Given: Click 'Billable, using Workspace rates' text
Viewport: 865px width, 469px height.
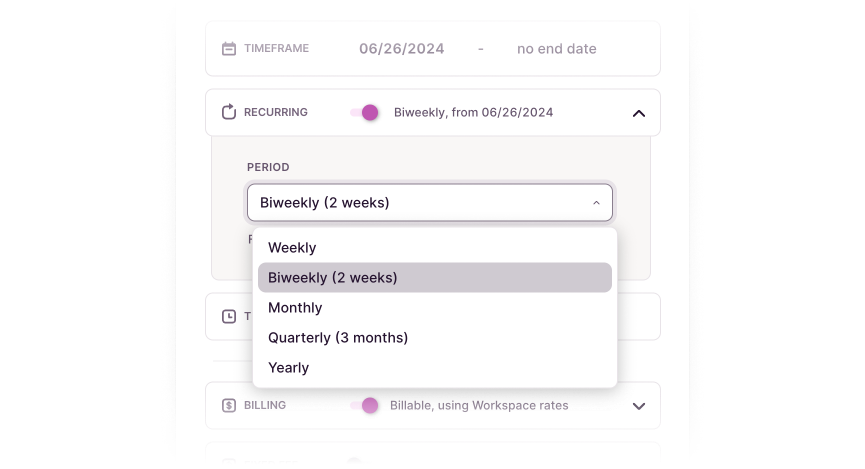Looking at the screenshot, I should coord(481,406).
